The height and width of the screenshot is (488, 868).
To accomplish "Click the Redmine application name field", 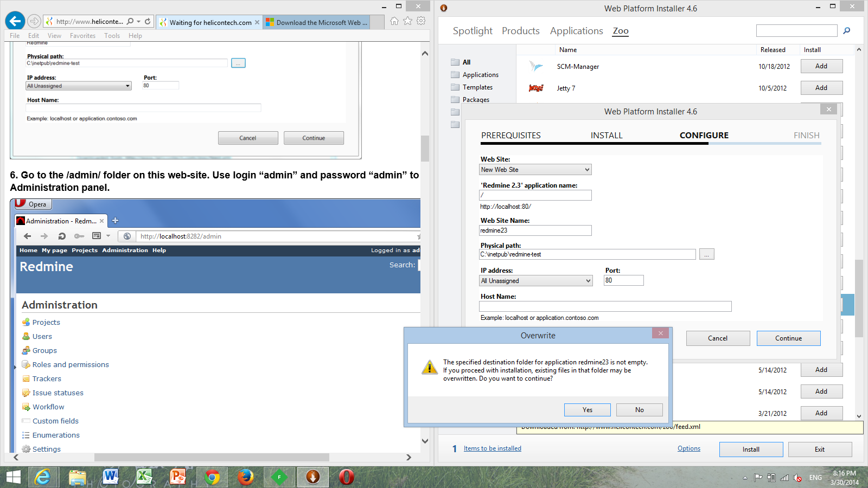I will coord(535,195).
